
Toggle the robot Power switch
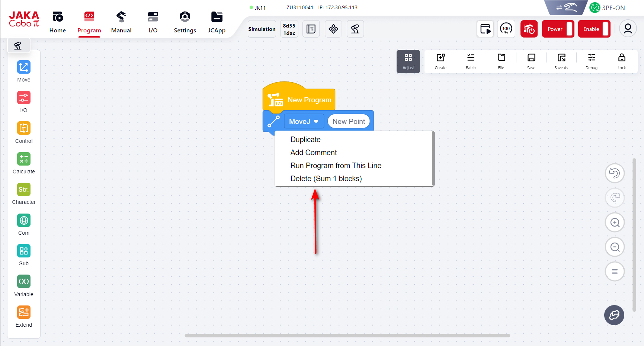tap(558, 29)
